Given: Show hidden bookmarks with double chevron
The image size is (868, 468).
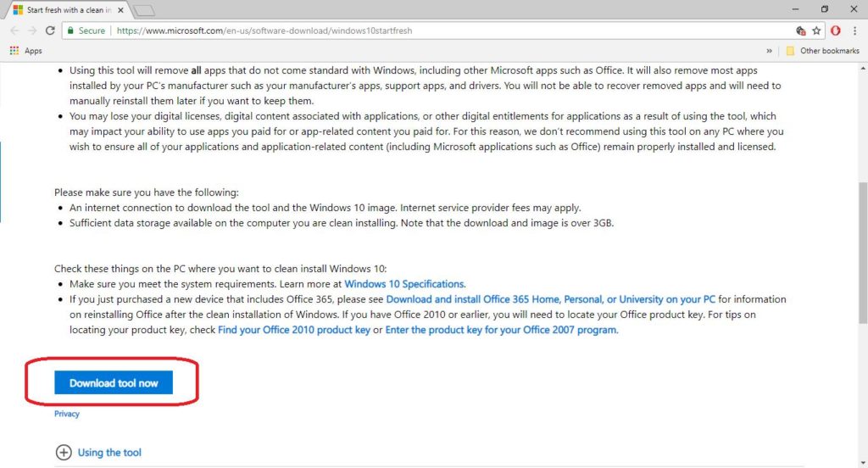Looking at the screenshot, I should (x=769, y=50).
